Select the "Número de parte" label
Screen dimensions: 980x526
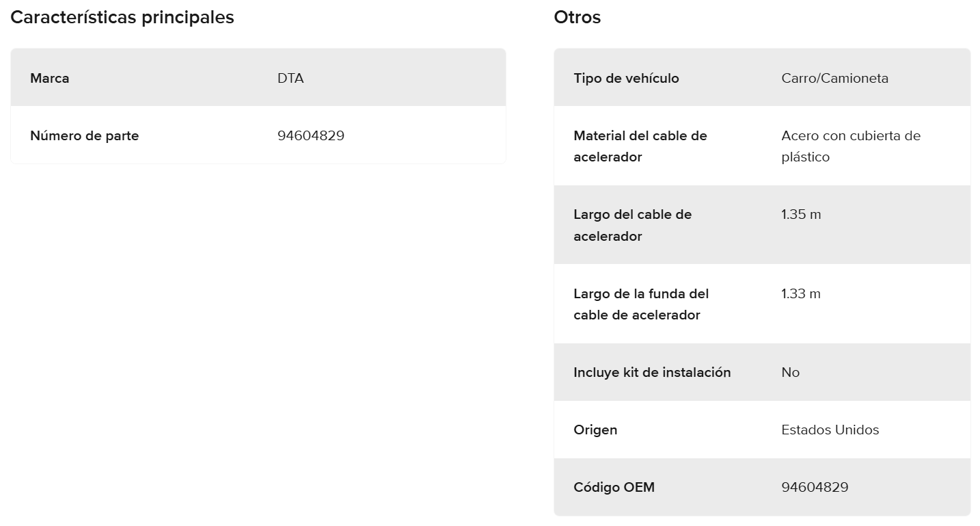pyautogui.click(x=85, y=135)
